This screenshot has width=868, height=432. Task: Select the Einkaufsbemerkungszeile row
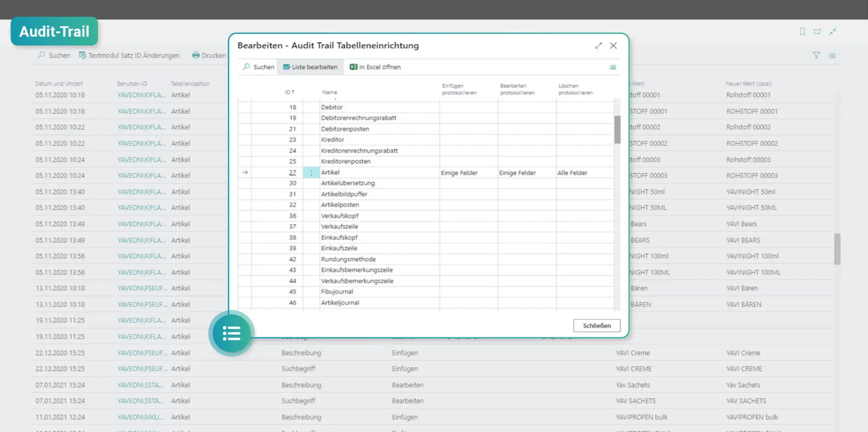(x=426, y=270)
